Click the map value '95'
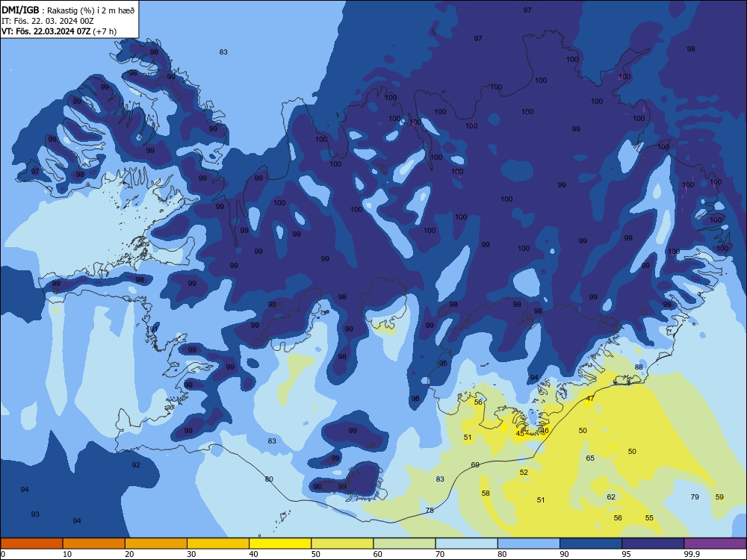 443,364
